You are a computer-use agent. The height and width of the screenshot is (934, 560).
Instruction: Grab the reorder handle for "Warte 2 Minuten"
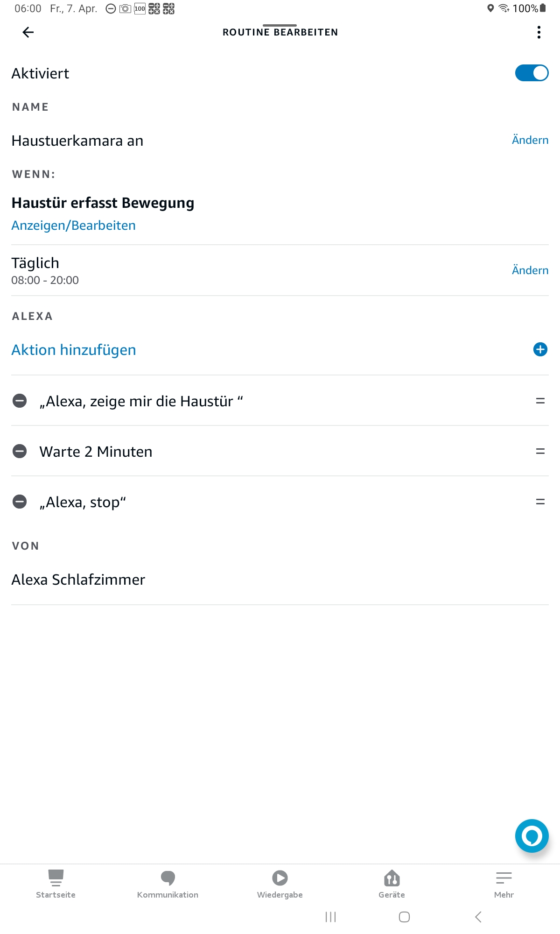coord(540,451)
